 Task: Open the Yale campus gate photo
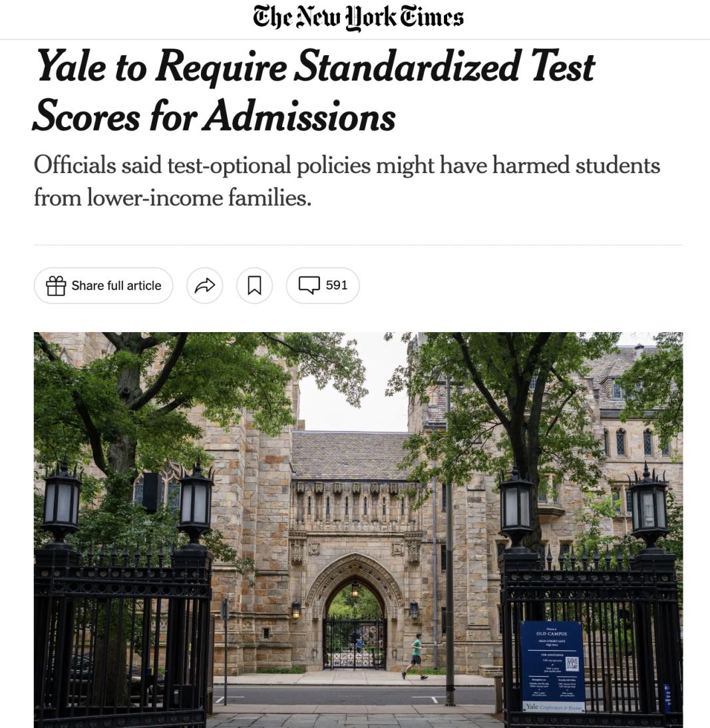[358, 530]
